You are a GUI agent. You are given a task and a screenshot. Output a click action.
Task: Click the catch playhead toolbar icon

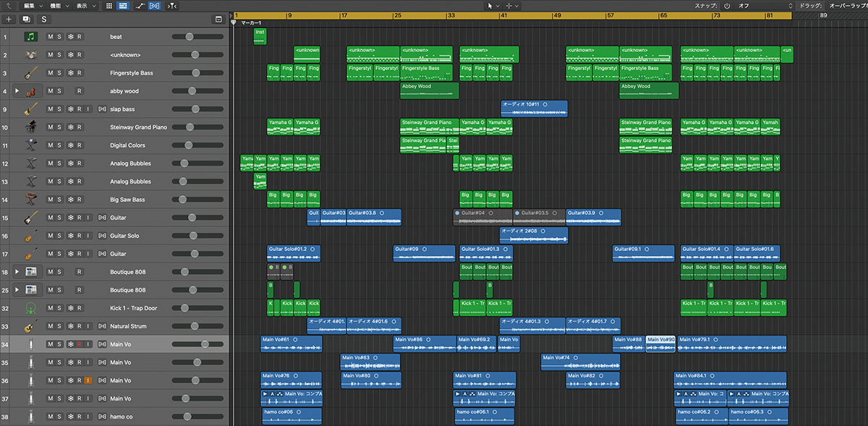[x=171, y=5]
